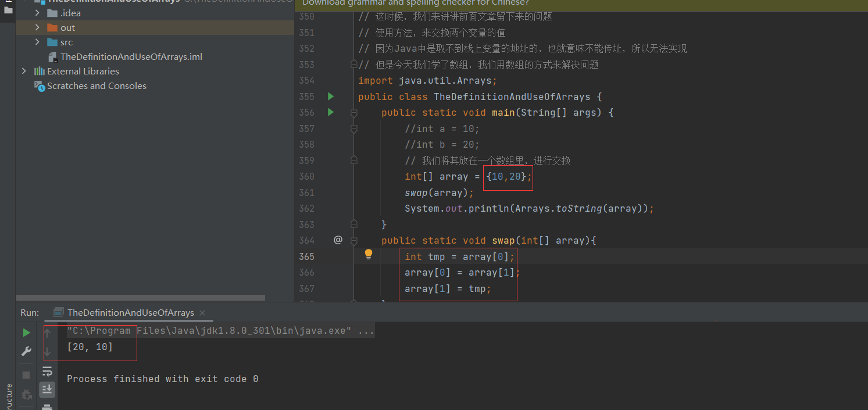Click the Up the stack trace arrow

point(48,333)
